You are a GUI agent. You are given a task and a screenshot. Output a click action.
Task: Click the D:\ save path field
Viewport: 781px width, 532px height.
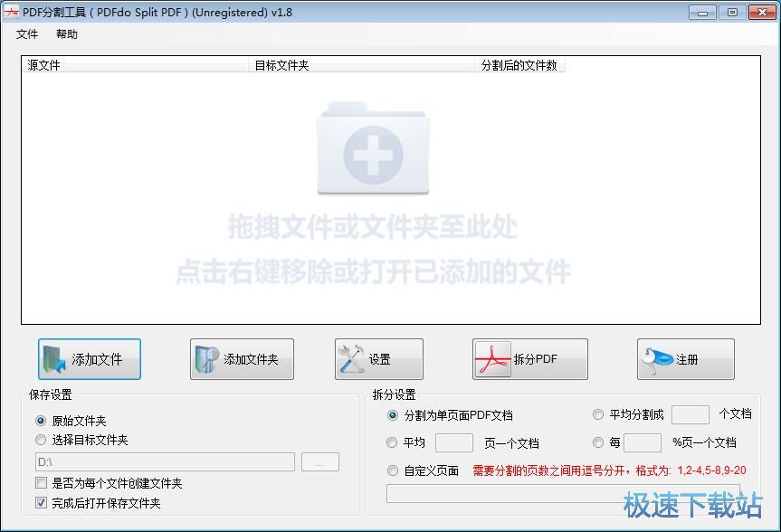[x=163, y=461]
